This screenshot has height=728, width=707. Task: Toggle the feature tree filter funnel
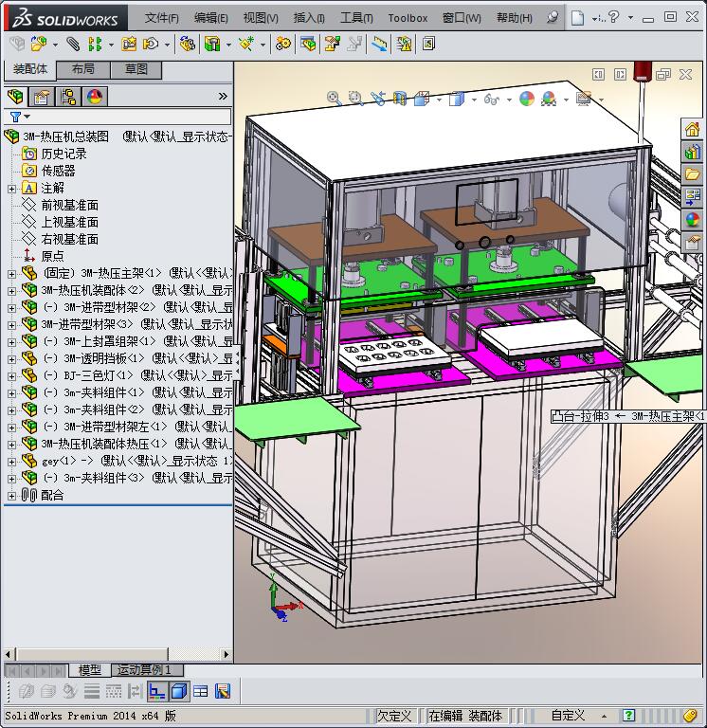click(x=15, y=117)
